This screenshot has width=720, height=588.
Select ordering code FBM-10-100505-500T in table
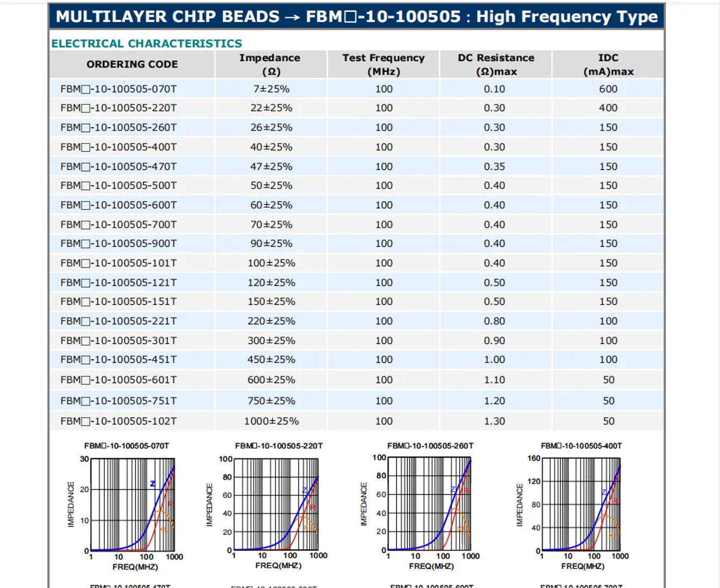(119, 186)
